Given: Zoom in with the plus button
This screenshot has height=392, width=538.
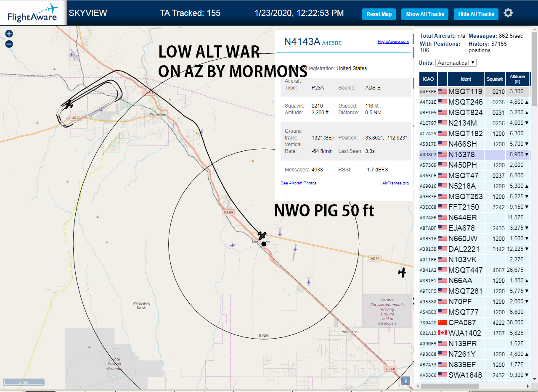Looking at the screenshot, I should [x=9, y=34].
